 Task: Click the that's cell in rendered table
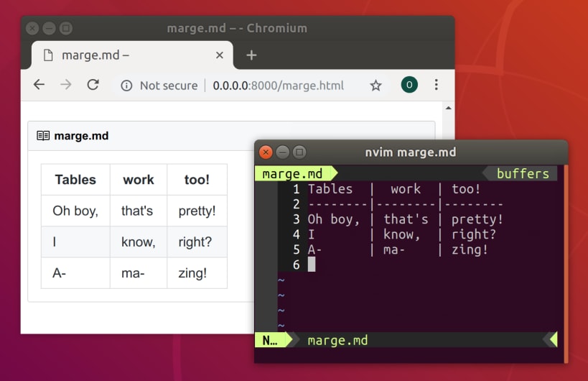click(x=139, y=211)
